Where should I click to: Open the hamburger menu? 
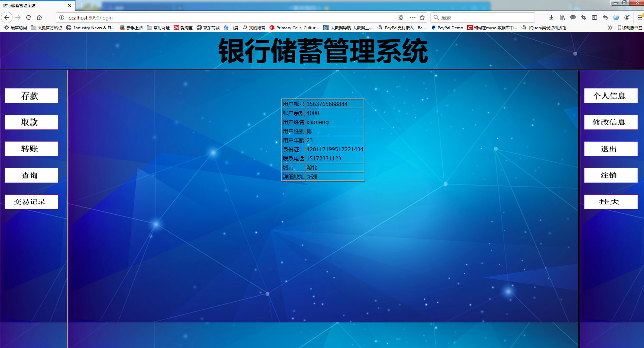pyautogui.click(x=640, y=17)
